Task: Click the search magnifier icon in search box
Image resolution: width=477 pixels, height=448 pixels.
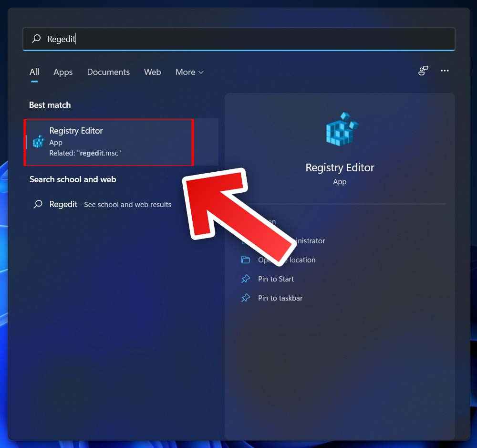Action: 37,39
